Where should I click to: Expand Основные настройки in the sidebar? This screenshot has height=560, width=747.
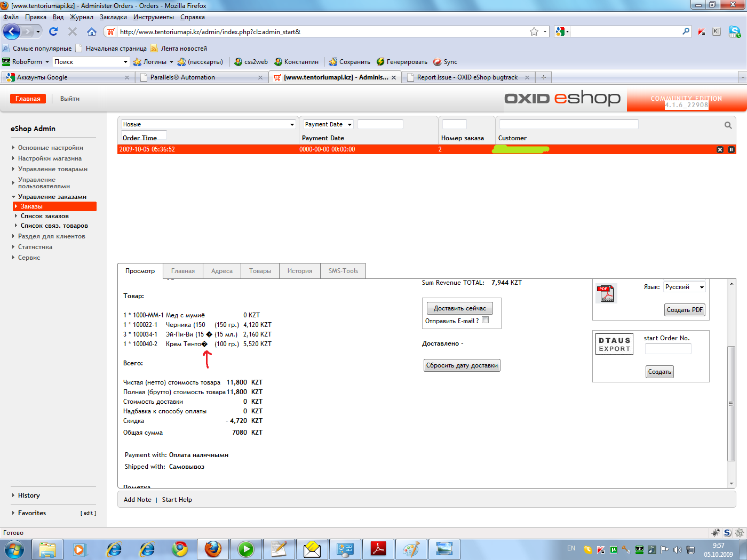pyautogui.click(x=50, y=148)
